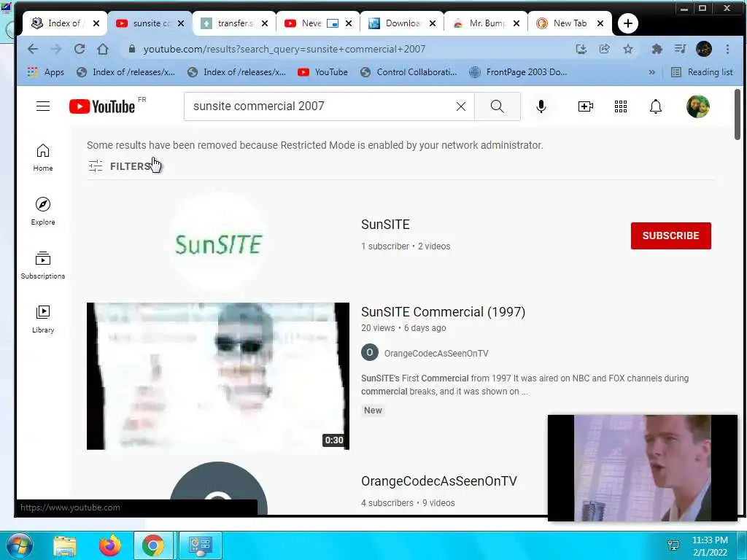Open the Chrome three-dot menu
Image resolution: width=747 pixels, height=560 pixels.
click(727, 49)
